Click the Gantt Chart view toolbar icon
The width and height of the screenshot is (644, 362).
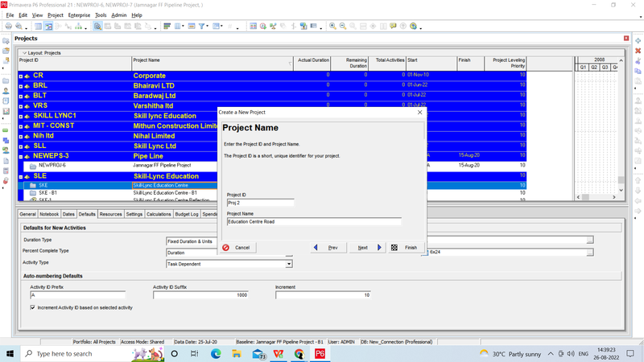tap(48, 27)
